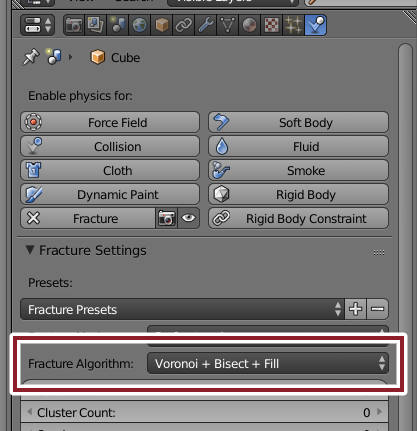This screenshot has height=431, width=417.
Task: Switch to the Physics properties tab
Action: 315,25
